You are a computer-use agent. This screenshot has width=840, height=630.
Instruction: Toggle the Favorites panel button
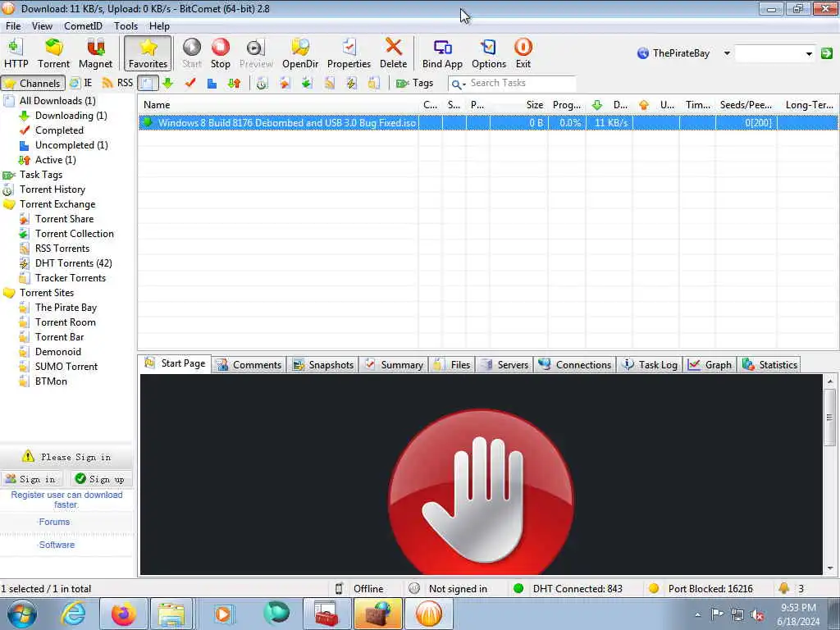148,53
